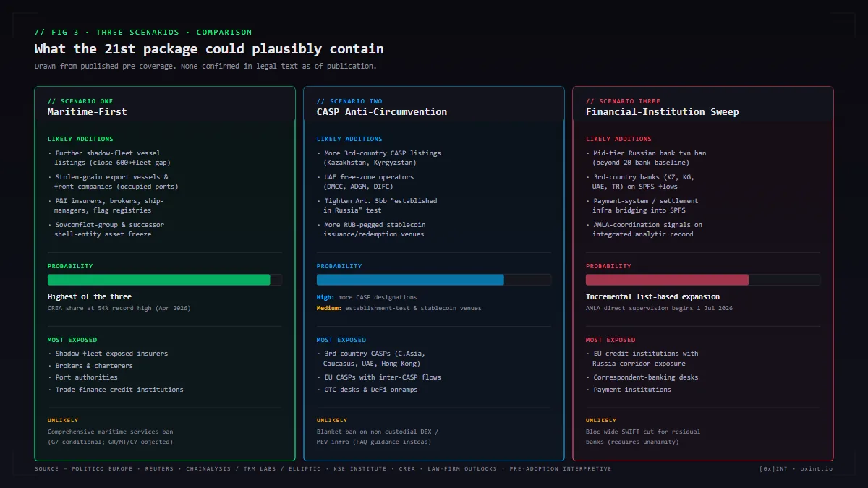
Task: Click 'EU credit institutions with' item
Action: [x=642, y=358]
